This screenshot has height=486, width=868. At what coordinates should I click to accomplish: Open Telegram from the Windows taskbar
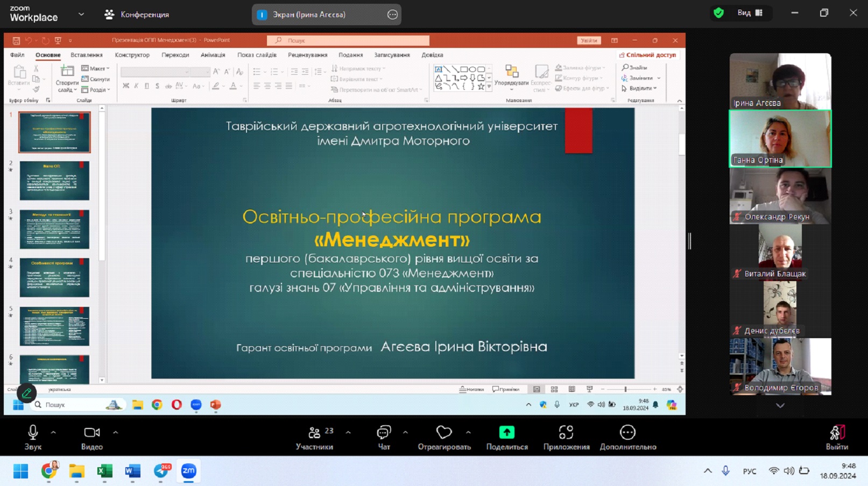[x=161, y=471]
